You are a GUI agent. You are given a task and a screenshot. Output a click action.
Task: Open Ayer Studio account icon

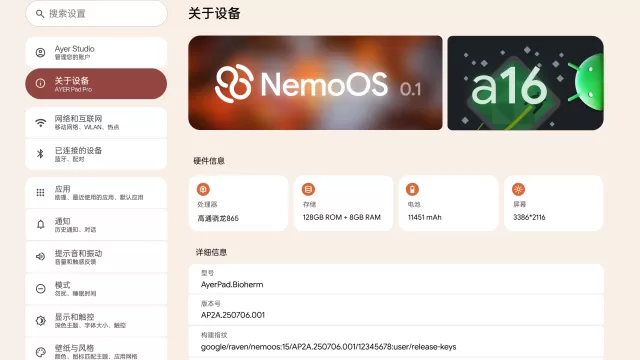40,53
